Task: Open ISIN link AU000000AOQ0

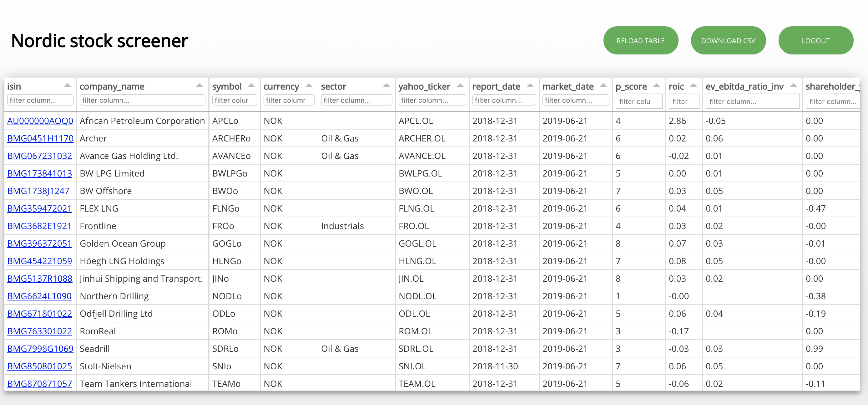Action: tap(40, 121)
